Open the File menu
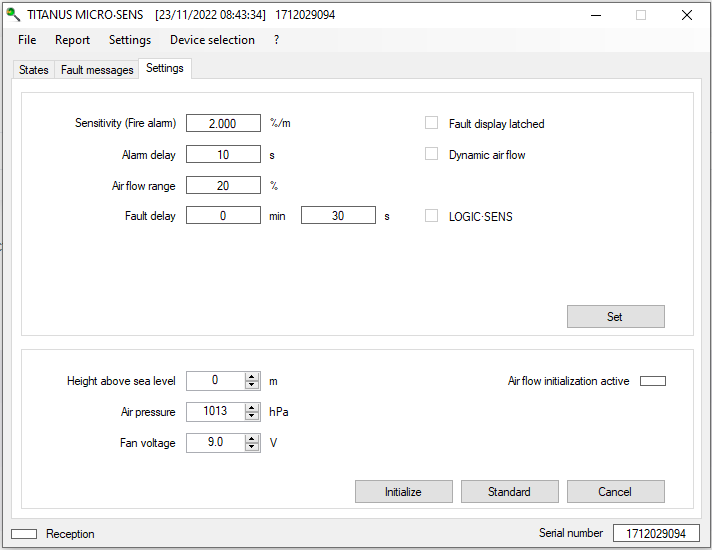 coord(27,40)
